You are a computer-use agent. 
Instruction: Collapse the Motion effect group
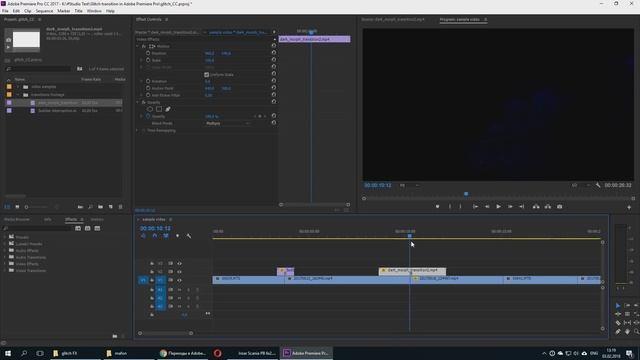click(x=138, y=46)
